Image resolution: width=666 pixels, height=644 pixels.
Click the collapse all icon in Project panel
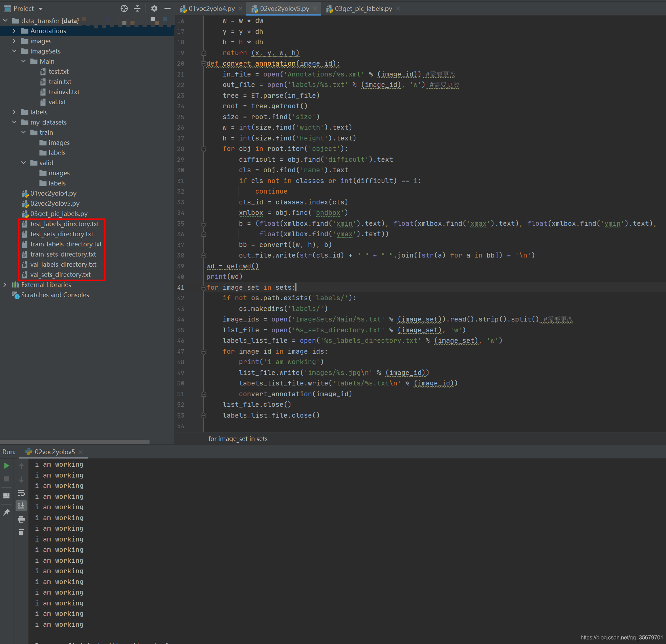point(137,8)
